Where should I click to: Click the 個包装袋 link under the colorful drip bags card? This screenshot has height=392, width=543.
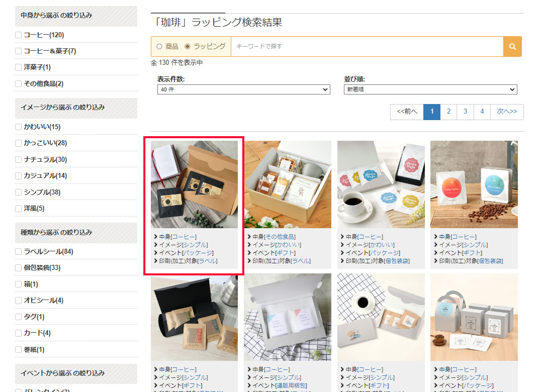pyautogui.click(x=397, y=261)
